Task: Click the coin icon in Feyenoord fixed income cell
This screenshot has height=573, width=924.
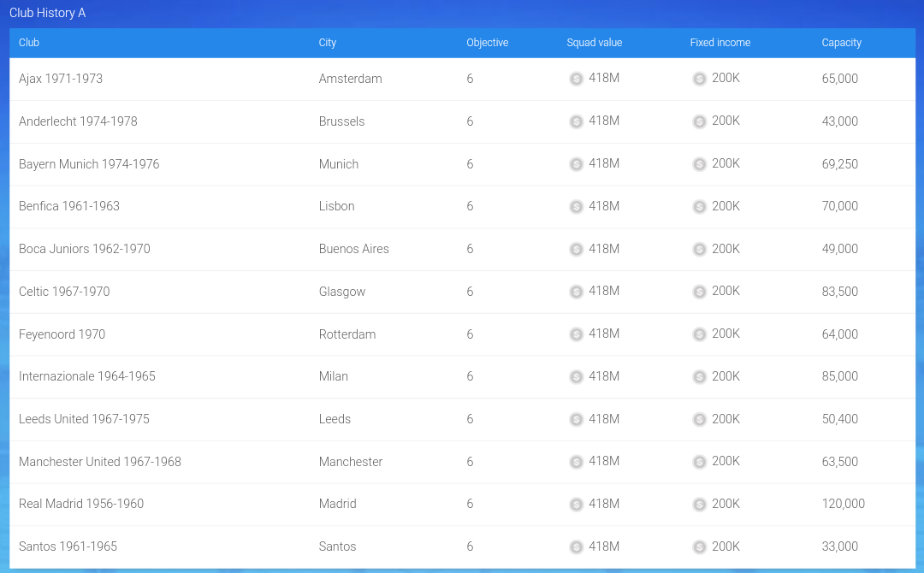Action: tap(700, 334)
